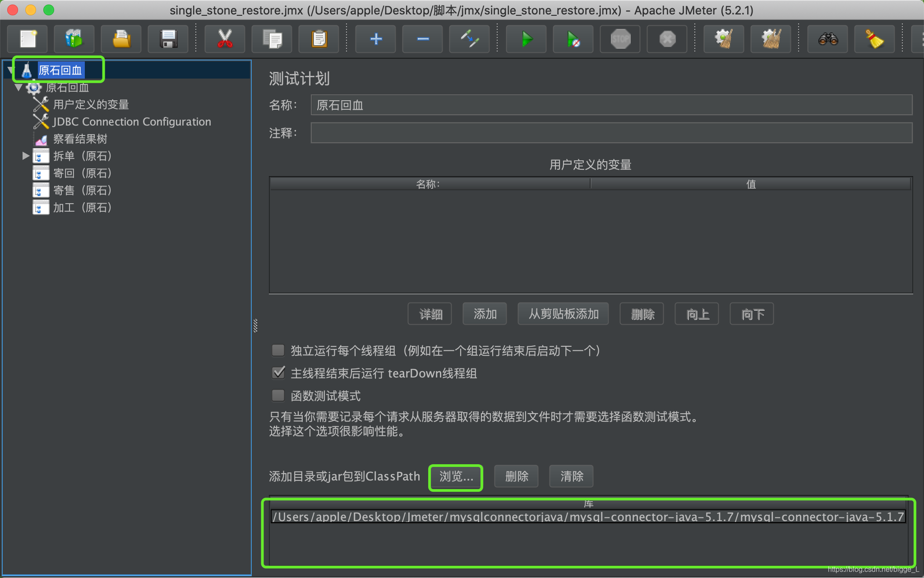Click the 详细 button

(x=430, y=314)
